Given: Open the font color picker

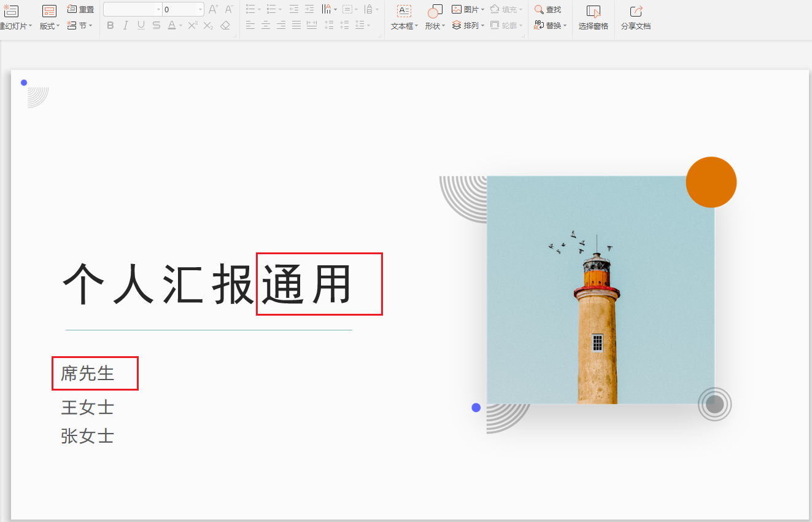Looking at the screenshot, I should click(171, 26).
